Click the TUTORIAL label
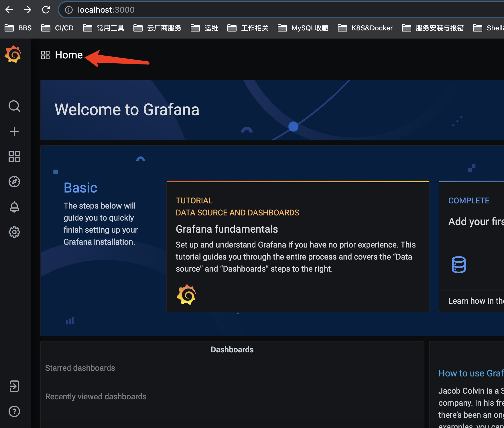The image size is (504, 428). 194,201
